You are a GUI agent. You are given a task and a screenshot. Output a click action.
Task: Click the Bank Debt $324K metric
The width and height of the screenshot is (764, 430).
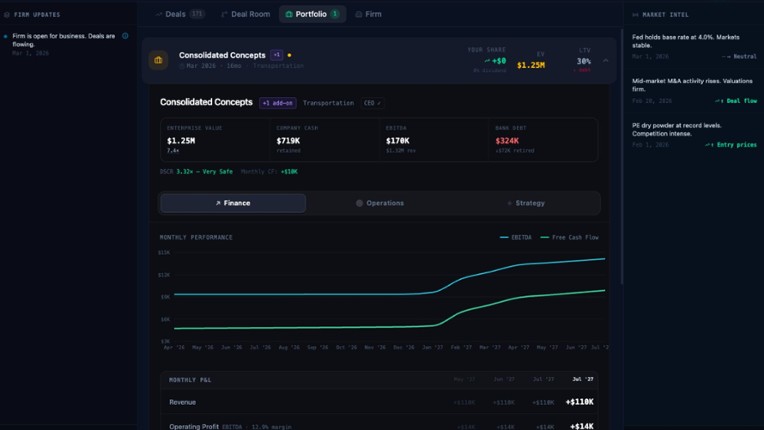[507, 141]
